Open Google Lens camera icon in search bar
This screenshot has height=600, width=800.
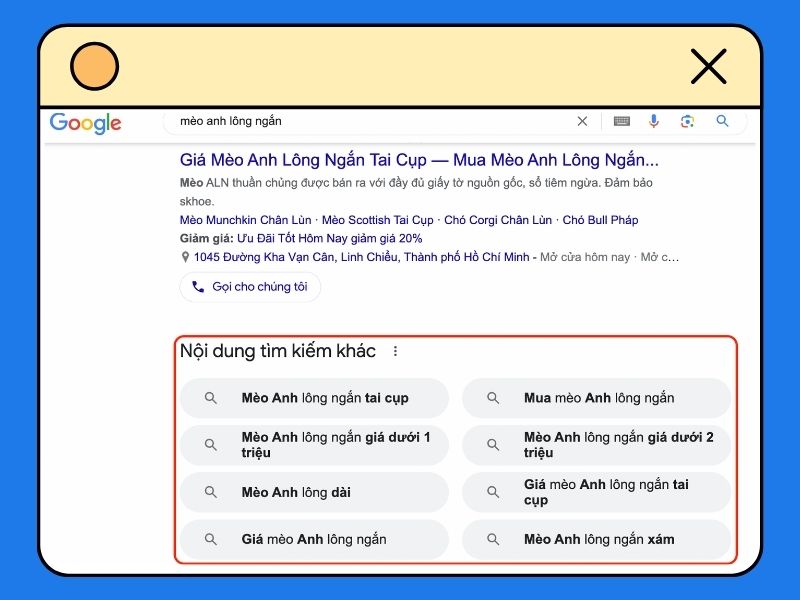[687, 121]
